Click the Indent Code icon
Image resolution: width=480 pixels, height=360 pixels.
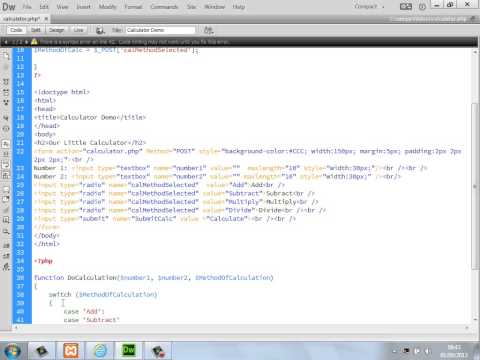[x=6, y=246]
